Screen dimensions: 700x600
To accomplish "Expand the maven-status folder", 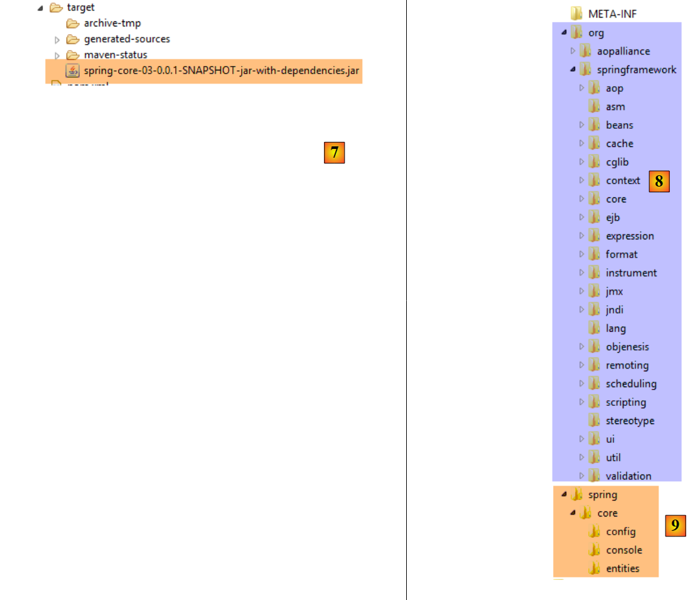I will pyautogui.click(x=58, y=55).
